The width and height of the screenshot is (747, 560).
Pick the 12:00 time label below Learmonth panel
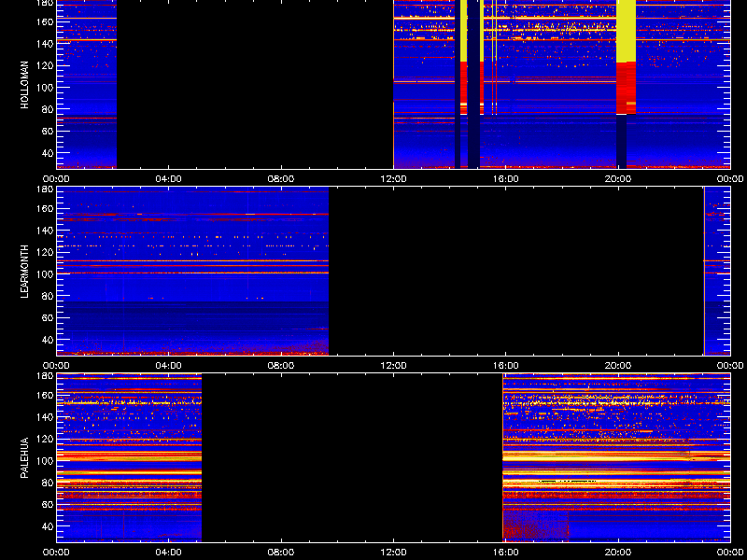click(x=393, y=366)
